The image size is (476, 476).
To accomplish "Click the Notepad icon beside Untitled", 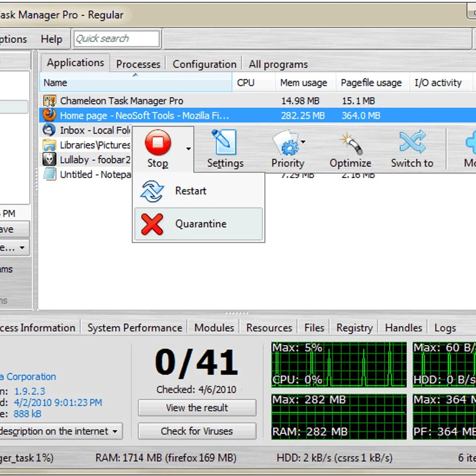I will 50,174.
